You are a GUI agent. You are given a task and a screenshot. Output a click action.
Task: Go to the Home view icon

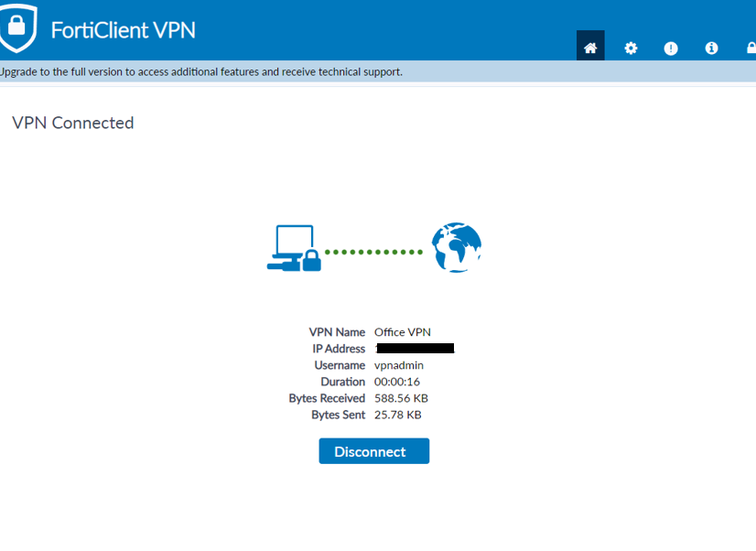(590, 48)
